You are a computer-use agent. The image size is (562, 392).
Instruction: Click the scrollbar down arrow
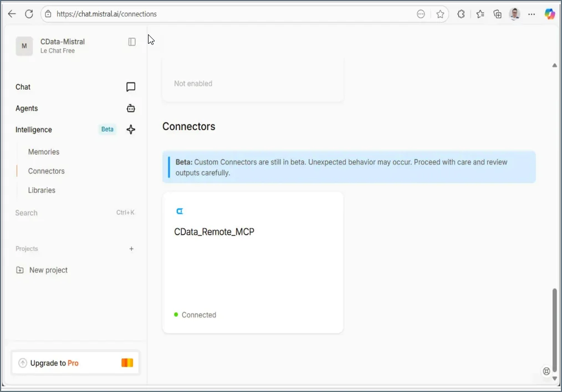click(x=554, y=379)
